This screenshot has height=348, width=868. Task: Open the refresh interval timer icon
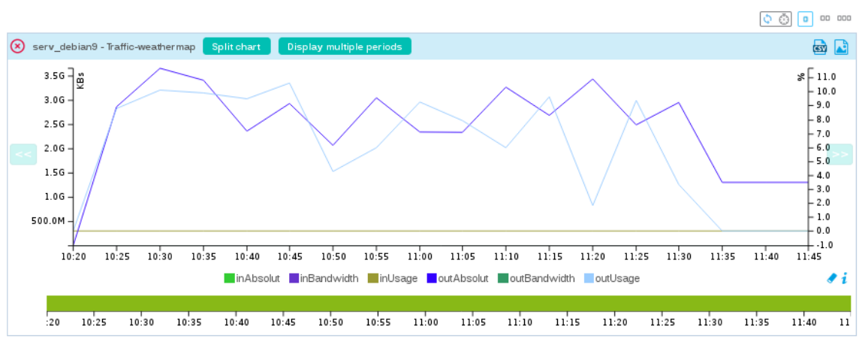click(783, 19)
